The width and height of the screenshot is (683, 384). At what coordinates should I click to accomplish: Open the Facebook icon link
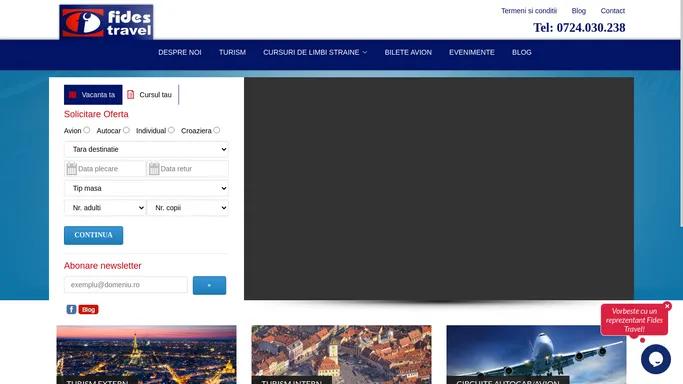tap(71, 309)
